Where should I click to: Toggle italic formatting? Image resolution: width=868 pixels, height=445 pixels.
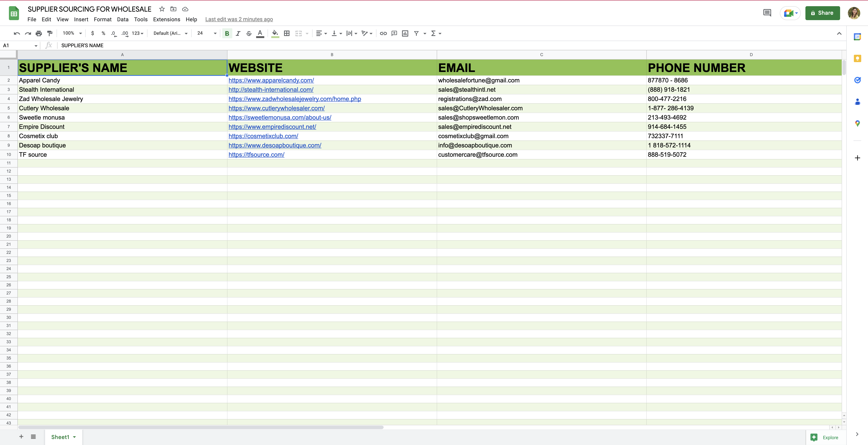pos(238,33)
